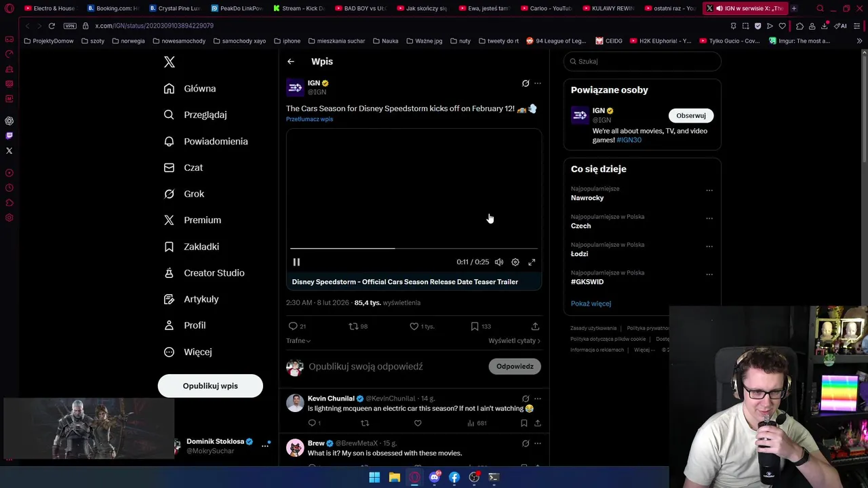Bookmark the IGN post, 133 saves
Viewport: 868px width, 488px height.
pyautogui.click(x=481, y=327)
